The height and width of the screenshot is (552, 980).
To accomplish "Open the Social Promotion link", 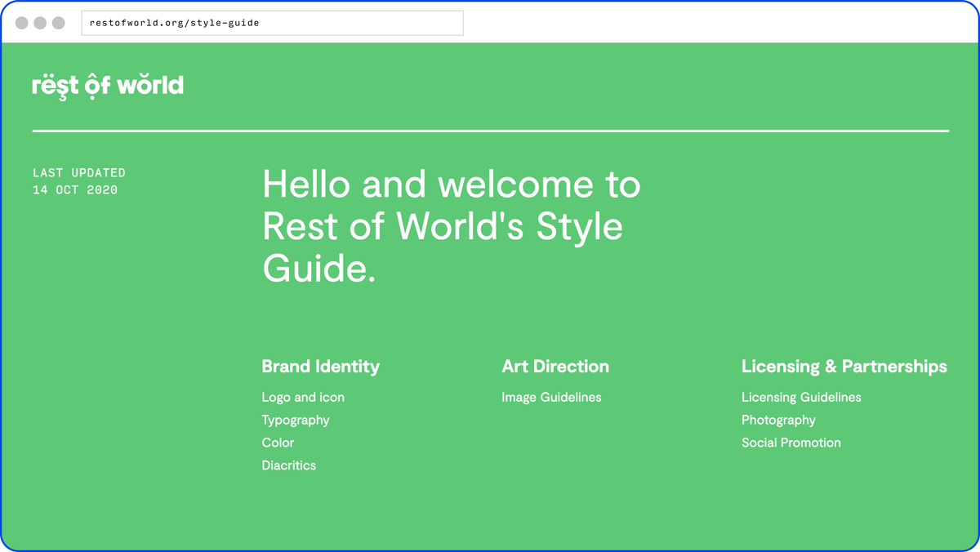I will 791,443.
